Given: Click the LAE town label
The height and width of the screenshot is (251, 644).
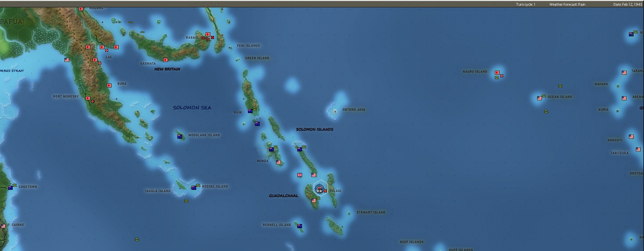Looking at the screenshot, I should (x=109, y=57).
